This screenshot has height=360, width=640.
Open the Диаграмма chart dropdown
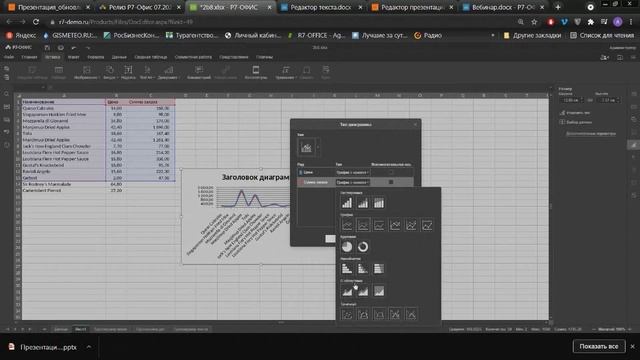coord(168,72)
